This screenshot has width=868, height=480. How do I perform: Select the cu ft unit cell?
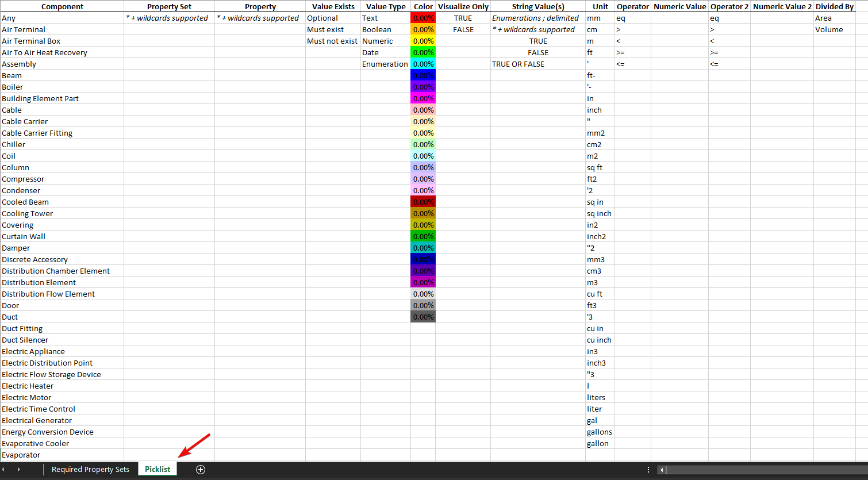tap(600, 294)
